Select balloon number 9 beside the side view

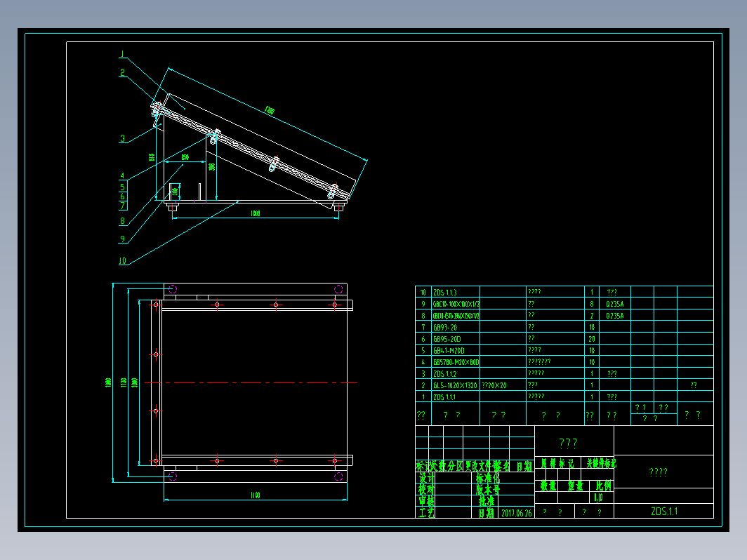[122, 239]
